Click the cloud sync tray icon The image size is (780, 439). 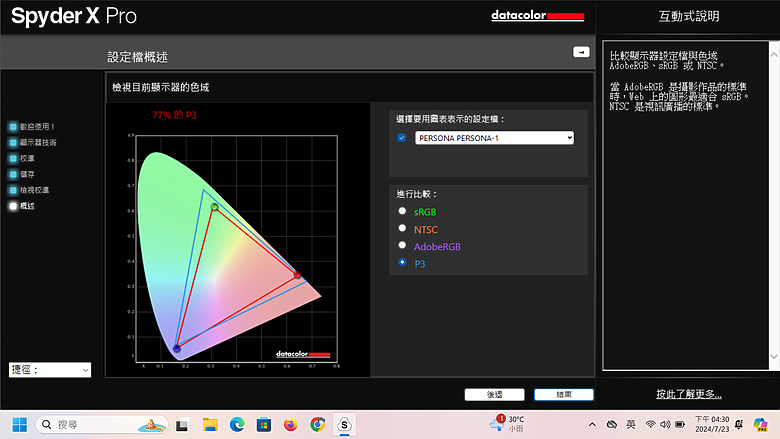pos(612,425)
